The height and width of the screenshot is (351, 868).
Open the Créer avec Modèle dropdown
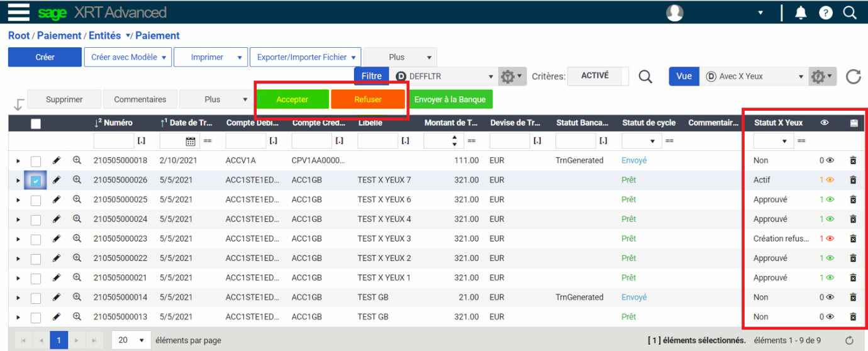click(x=128, y=57)
